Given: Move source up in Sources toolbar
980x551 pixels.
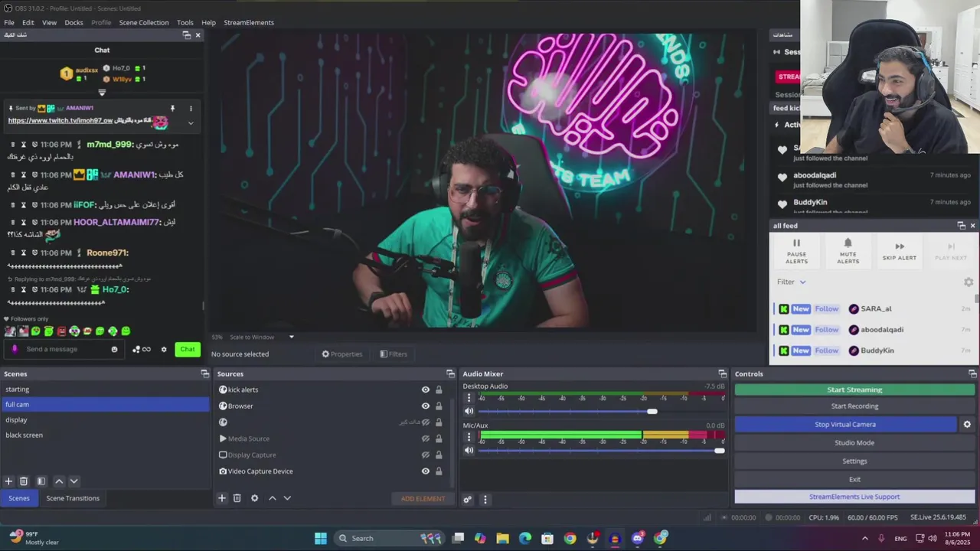Looking at the screenshot, I should [272, 498].
